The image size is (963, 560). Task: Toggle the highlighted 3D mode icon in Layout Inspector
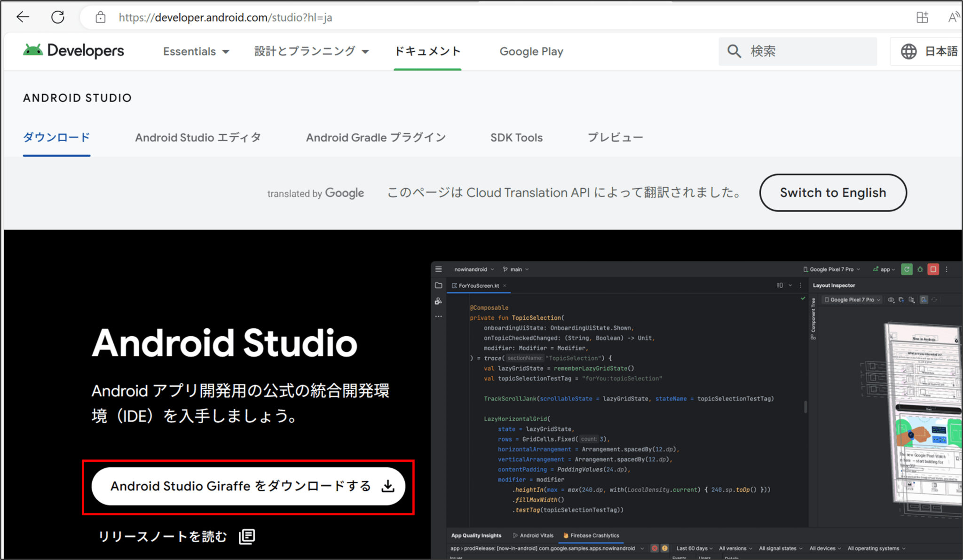tap(924, 300)
